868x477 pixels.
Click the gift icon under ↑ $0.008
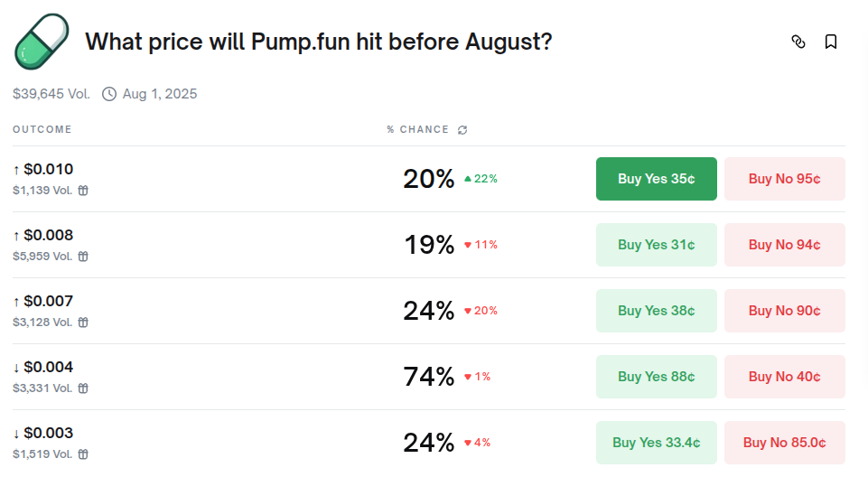pyautogui.click(x=83, y=257)
